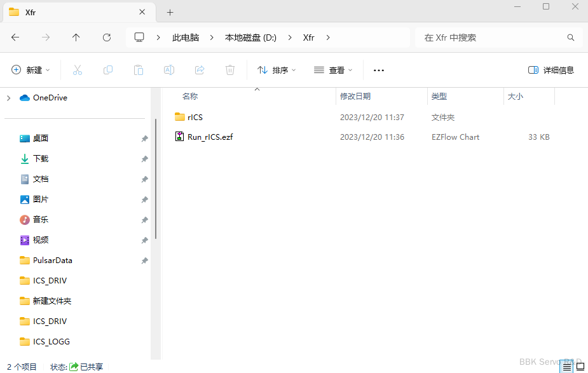Go up one folder level
This screenshot has width=588, height=373.
pyautogui.click(x=76, y=37)
